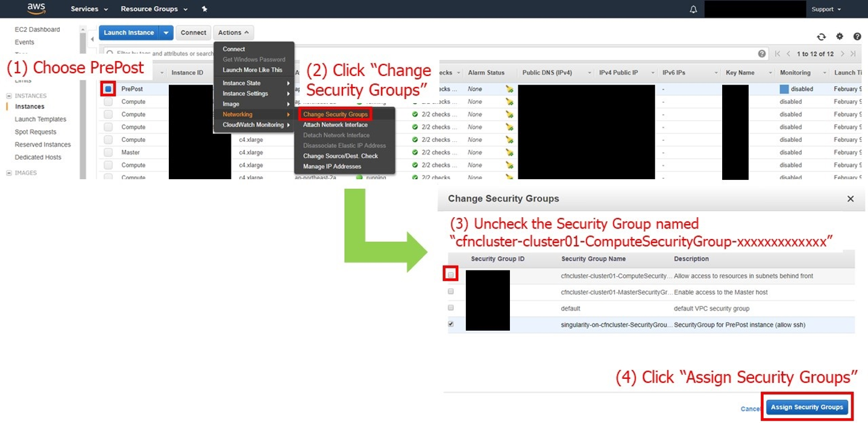Select the Master instance checkbox
The height and width of the screenshot is (423, 868).
(108, 152)
